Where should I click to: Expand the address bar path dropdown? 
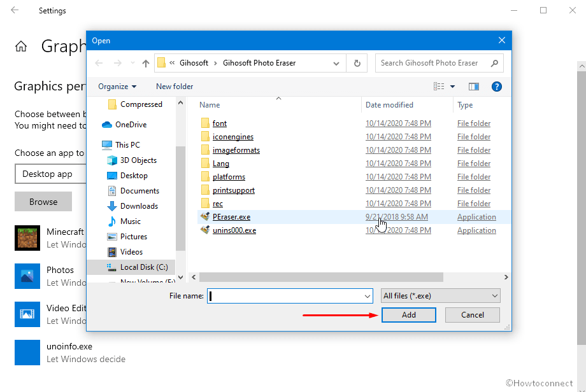336,64
